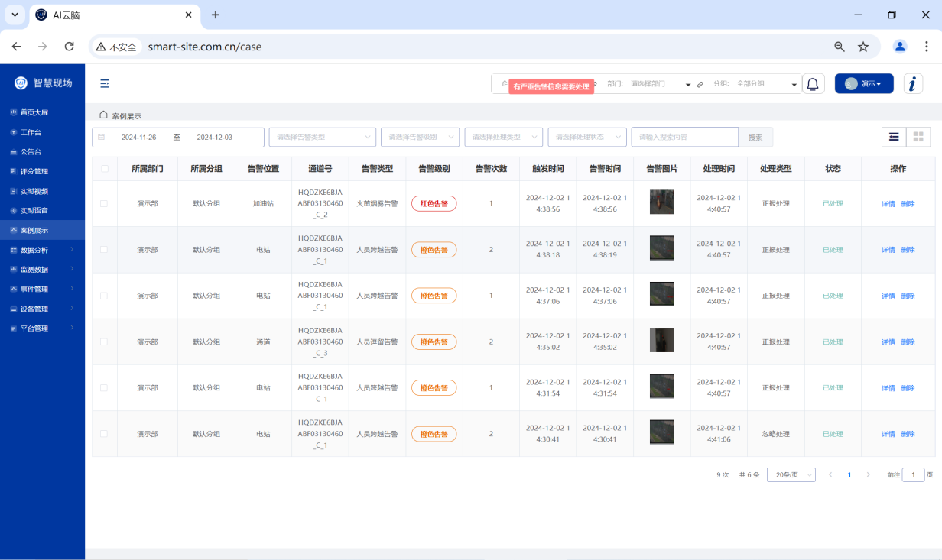Click the 搜索 button
This screenshot has height=560, width=942.
(755, 137)
